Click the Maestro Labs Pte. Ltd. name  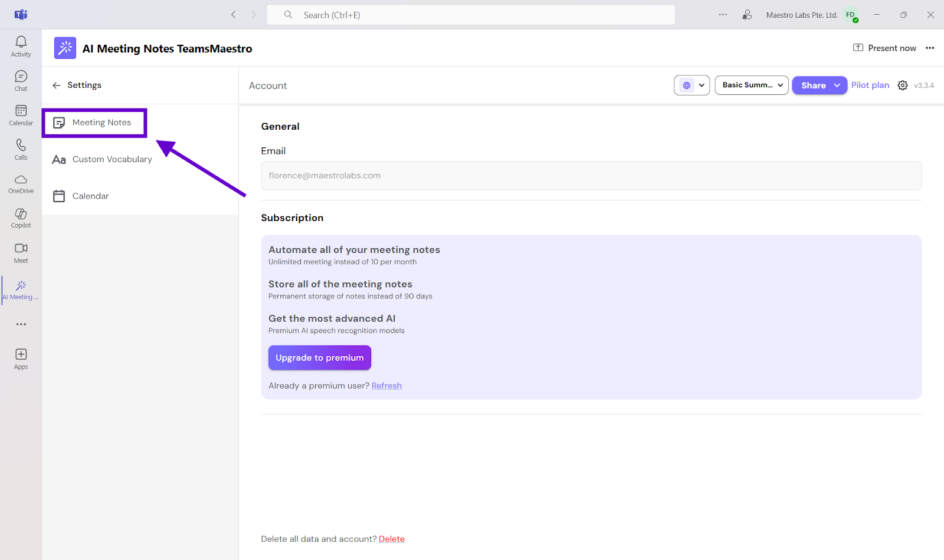coord(802,15)
